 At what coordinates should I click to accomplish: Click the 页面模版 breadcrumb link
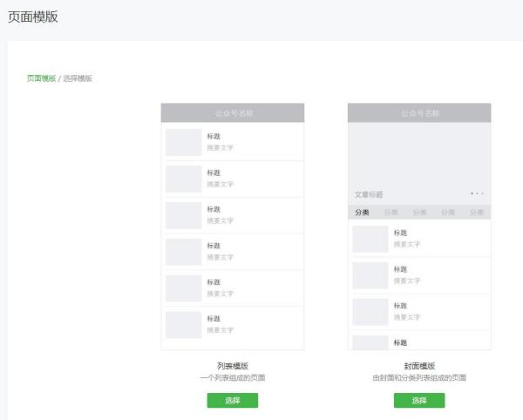pyautogui.click(x=41, y=78)
